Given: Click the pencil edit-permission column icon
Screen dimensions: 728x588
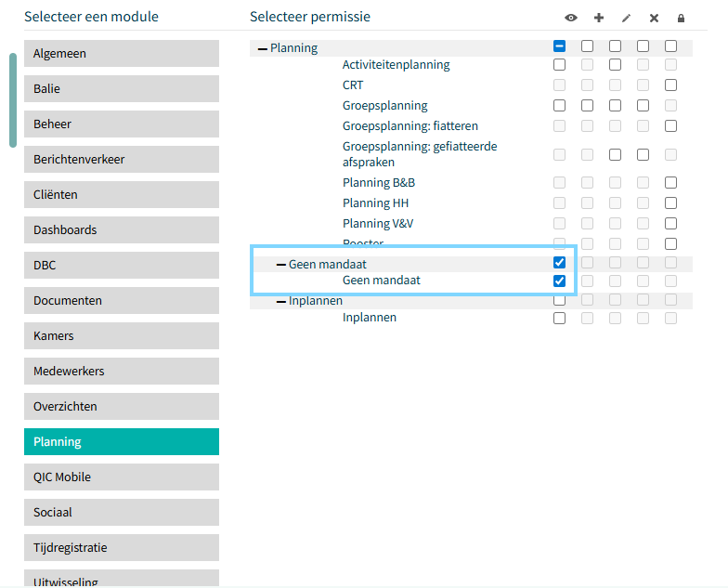Looking at the screenshot, I should pos(626,19).
